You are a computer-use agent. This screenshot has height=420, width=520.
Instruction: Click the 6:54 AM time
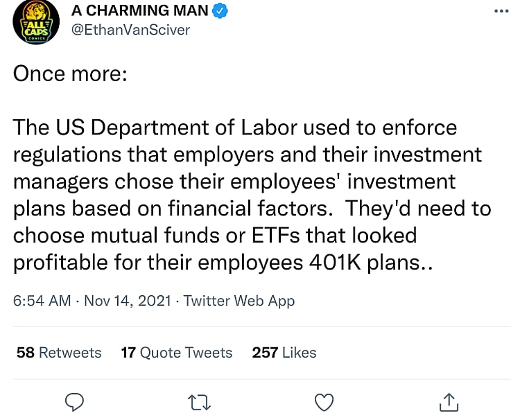point(42,301)
